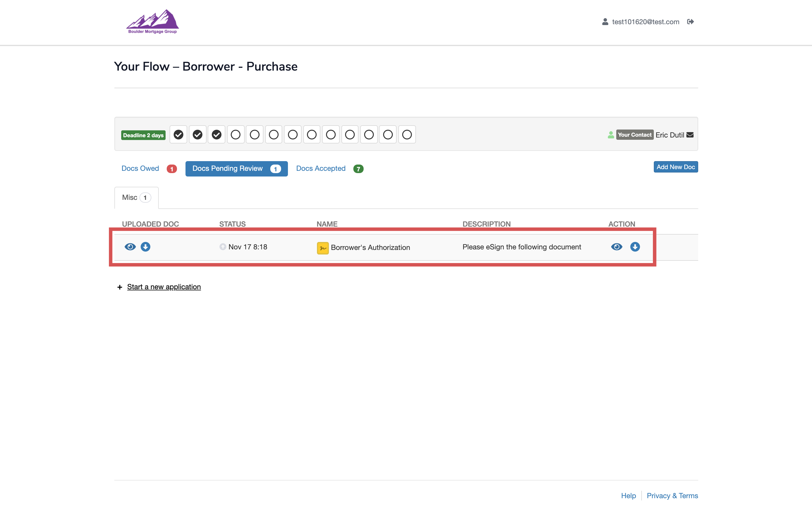812x509 pixels.
Task: Click the Action column download icon
Action: (635, 247)
